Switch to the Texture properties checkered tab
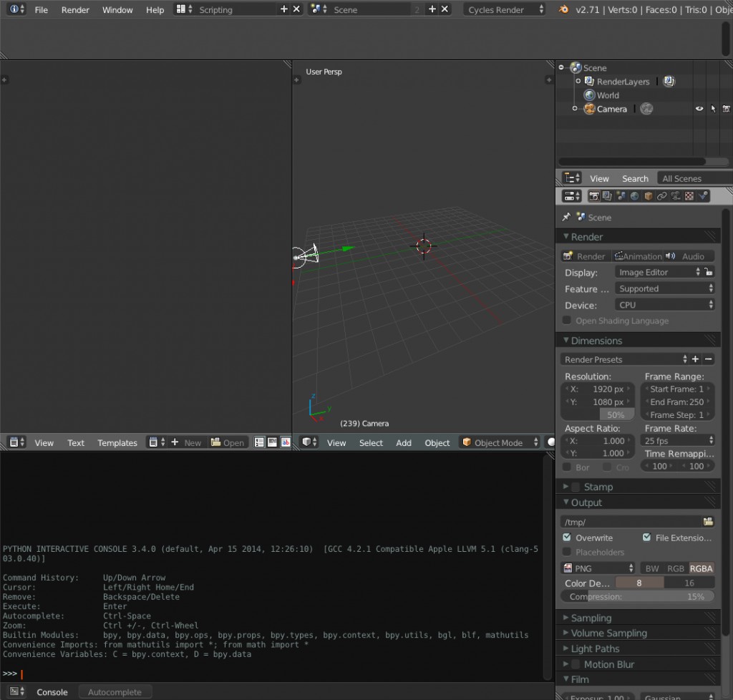The height and width of the screenshot is (700, 733). click(x=689, y=195)
